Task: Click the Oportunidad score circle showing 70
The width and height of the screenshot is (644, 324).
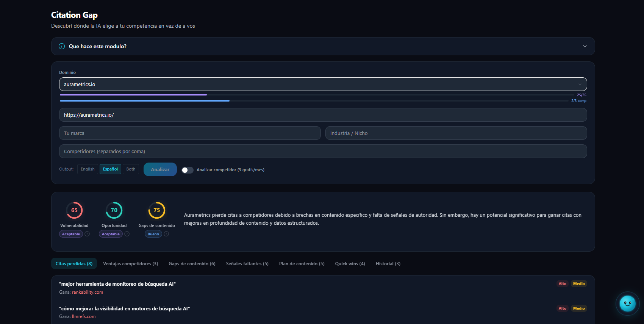Action: click(114, 210)
